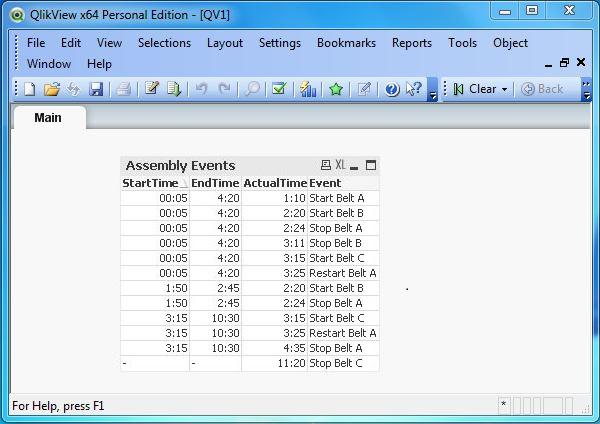
Task: Click the QlikView application logo icon
Action: point(17,15)
